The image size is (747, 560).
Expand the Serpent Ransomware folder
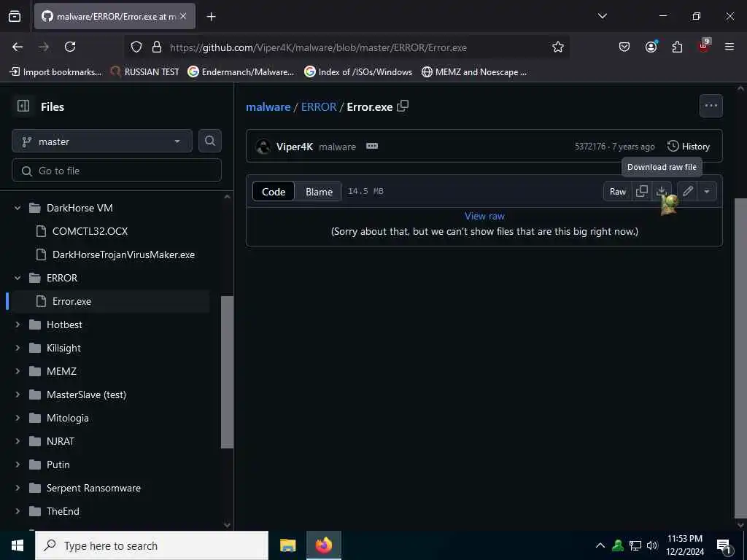tap(18, 488)
